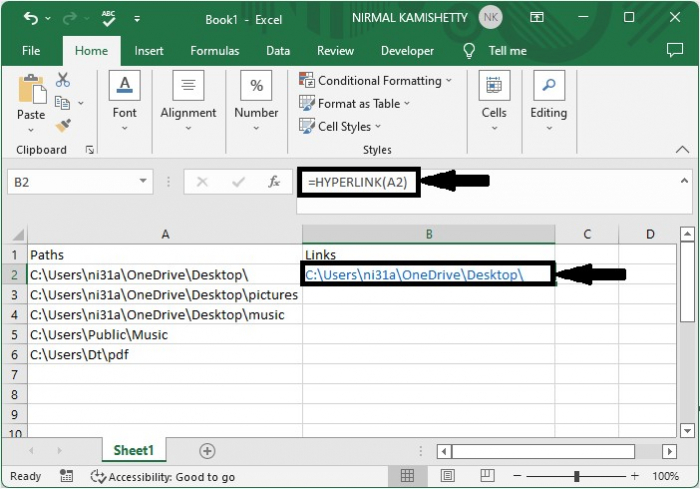Open Customize Quick Access Toolbar arrow
The height and width of the screenshot is (489, 700).
tap(137, 19)
